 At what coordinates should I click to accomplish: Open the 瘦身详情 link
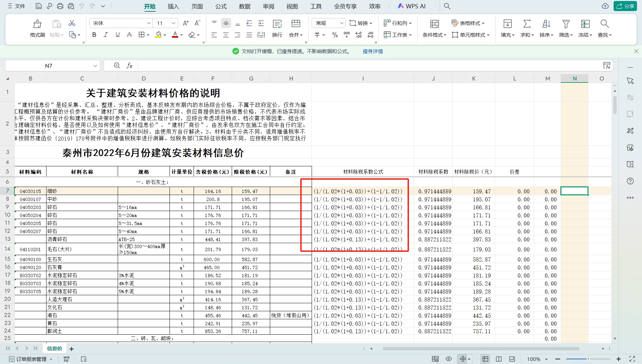tap(373, 51)
